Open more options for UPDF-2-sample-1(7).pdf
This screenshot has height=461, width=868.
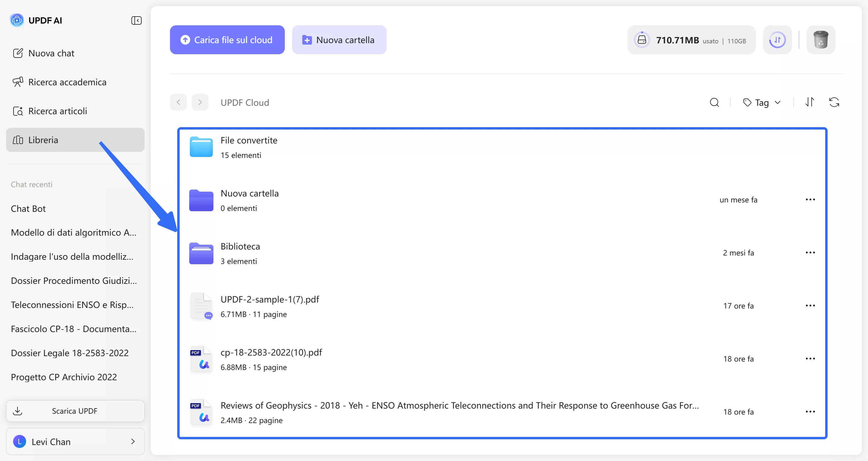click(810, 306)
